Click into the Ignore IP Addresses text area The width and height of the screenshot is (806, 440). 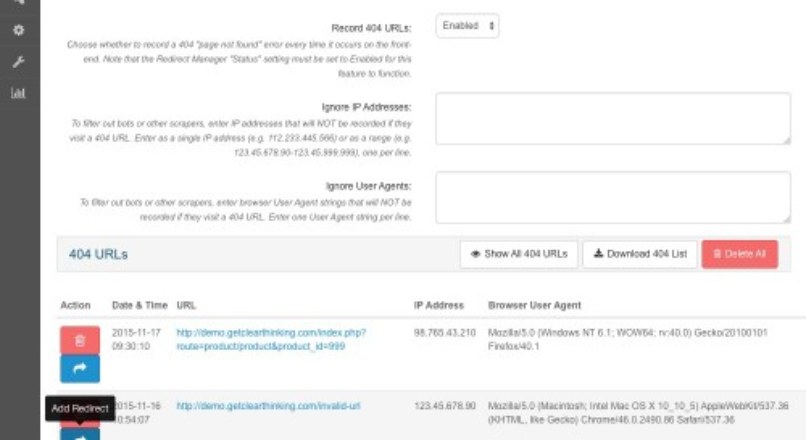click(x=613, y=119)
